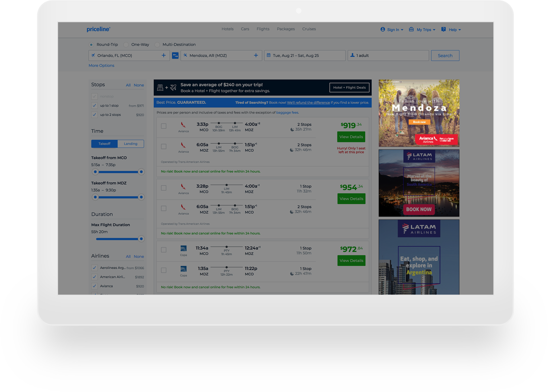Click BOOK NOW on the LATAM ad
The height and width of the screenshot is (392, 548).
pyautogui.click(x=419, y=209)
